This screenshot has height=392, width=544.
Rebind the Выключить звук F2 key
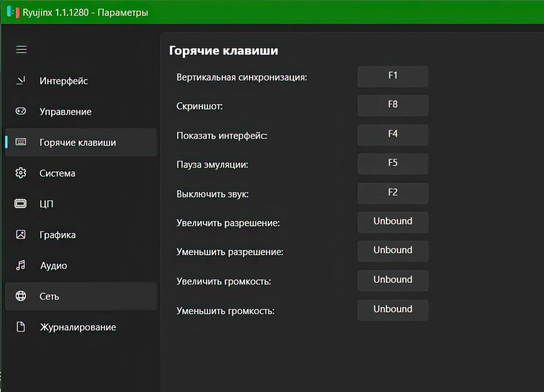393,193
